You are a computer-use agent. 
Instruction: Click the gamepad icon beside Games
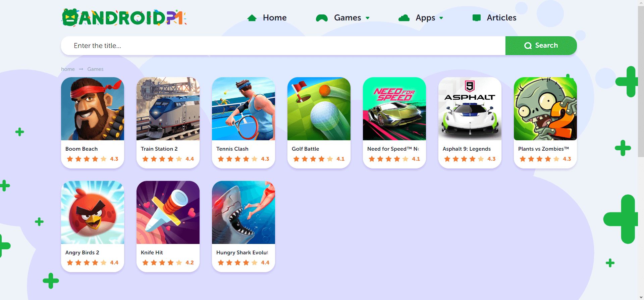(x=322, y=18)
